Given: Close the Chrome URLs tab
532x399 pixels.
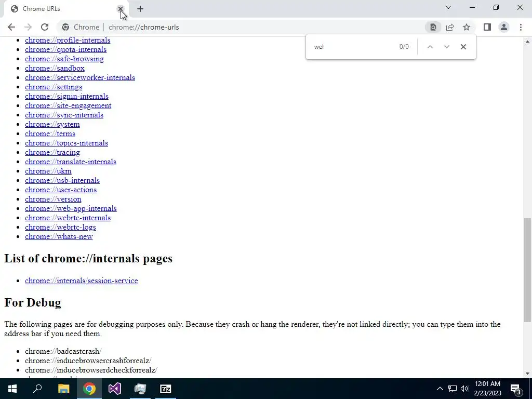Looking at the screenshot, I should (x=120, y=9).
